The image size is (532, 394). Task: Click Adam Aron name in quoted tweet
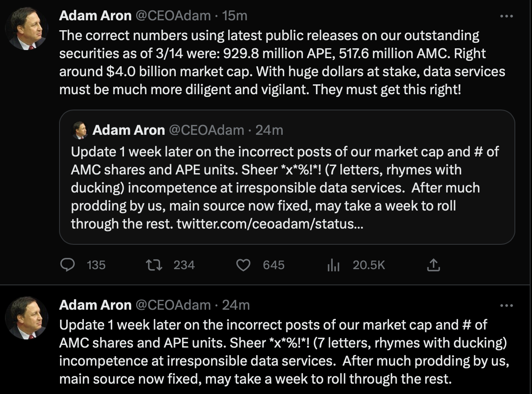click(x=128, y=130)
